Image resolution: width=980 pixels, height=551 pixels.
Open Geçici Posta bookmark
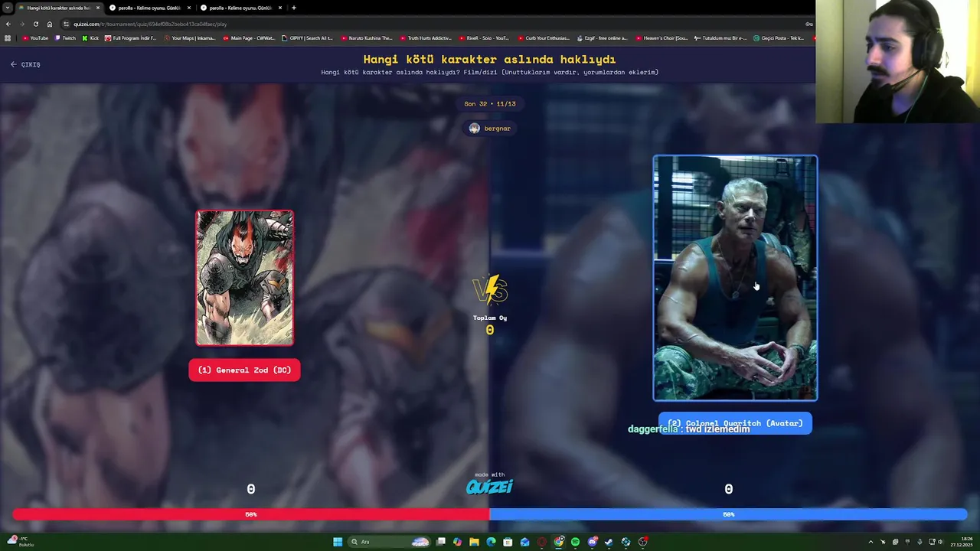[x=779, y=37]
